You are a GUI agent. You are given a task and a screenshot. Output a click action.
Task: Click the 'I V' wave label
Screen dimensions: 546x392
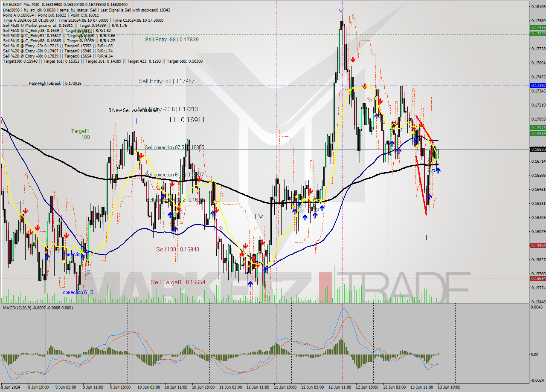259,216
